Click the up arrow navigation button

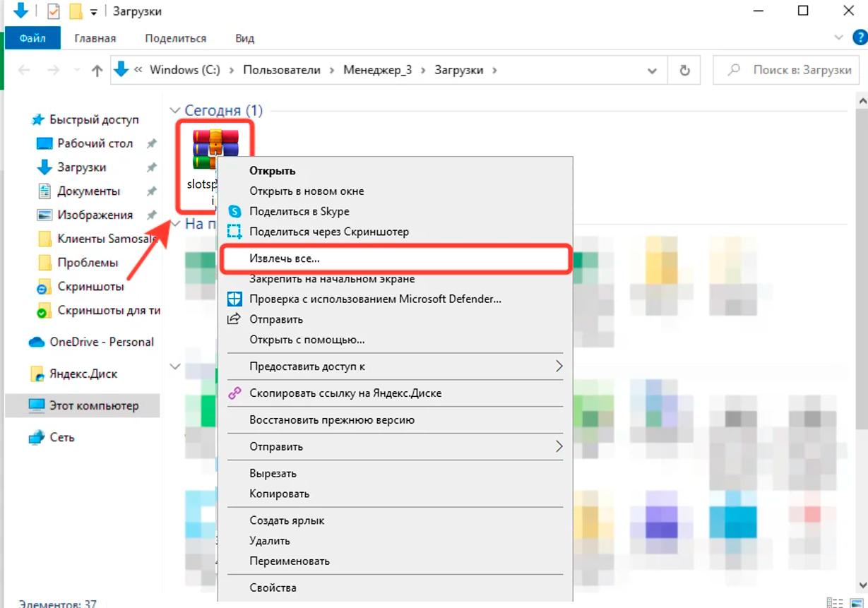[x=97, y=70]
